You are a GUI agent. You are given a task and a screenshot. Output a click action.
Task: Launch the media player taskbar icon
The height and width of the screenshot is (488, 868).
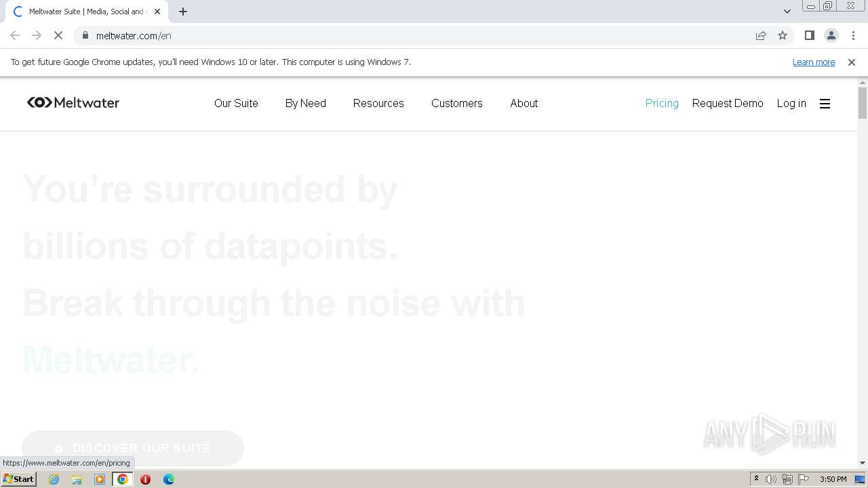click(x=100, y=479)
